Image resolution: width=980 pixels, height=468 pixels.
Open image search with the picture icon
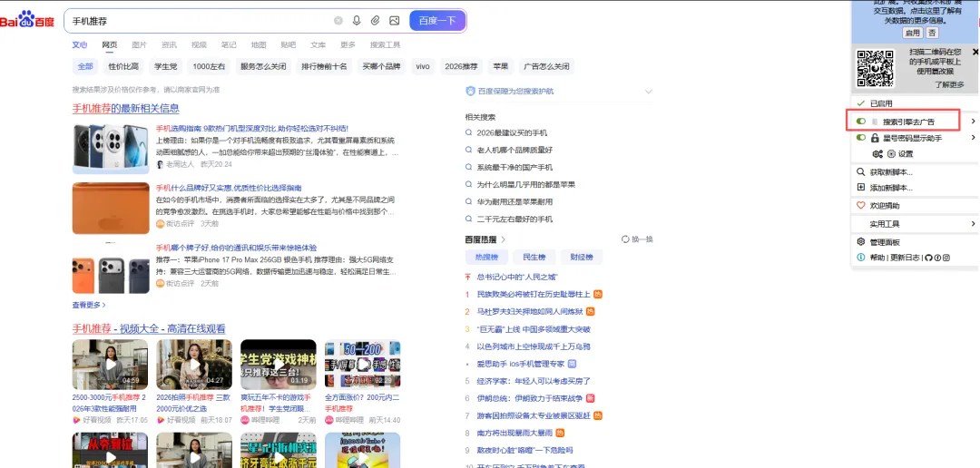[x=395, y=21]
